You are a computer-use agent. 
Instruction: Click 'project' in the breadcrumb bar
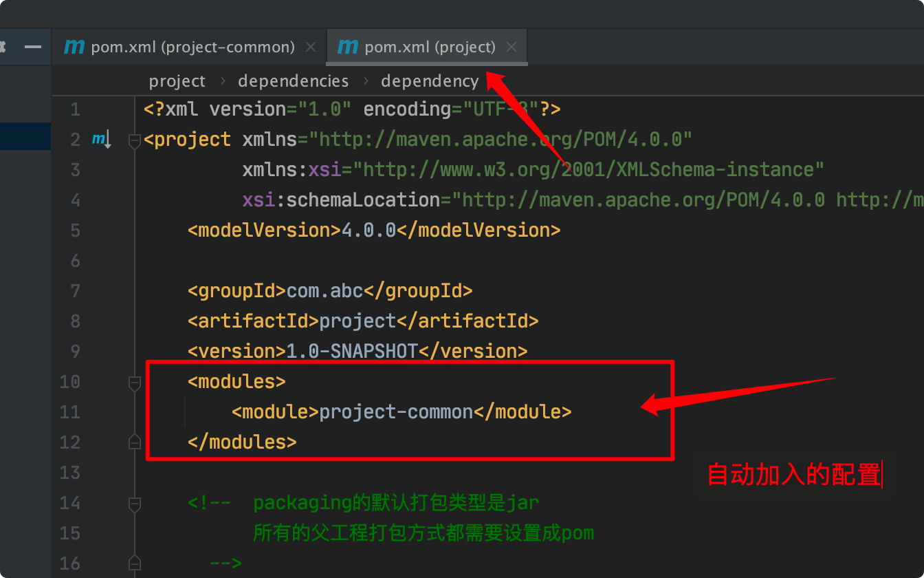coord(177,81)
